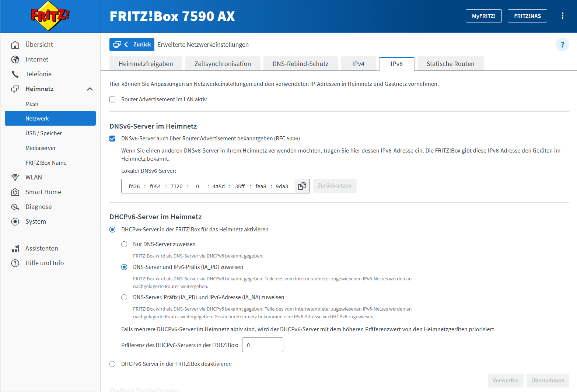Edit the fd26 IPv6 address segment

(x=134, y=186)
